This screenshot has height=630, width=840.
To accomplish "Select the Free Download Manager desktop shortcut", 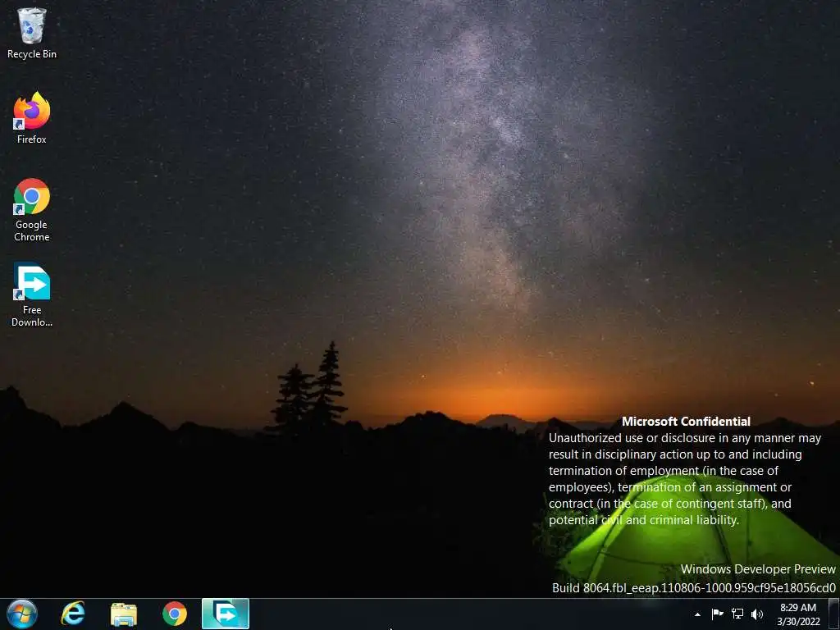I will click(x=32, y=294).
